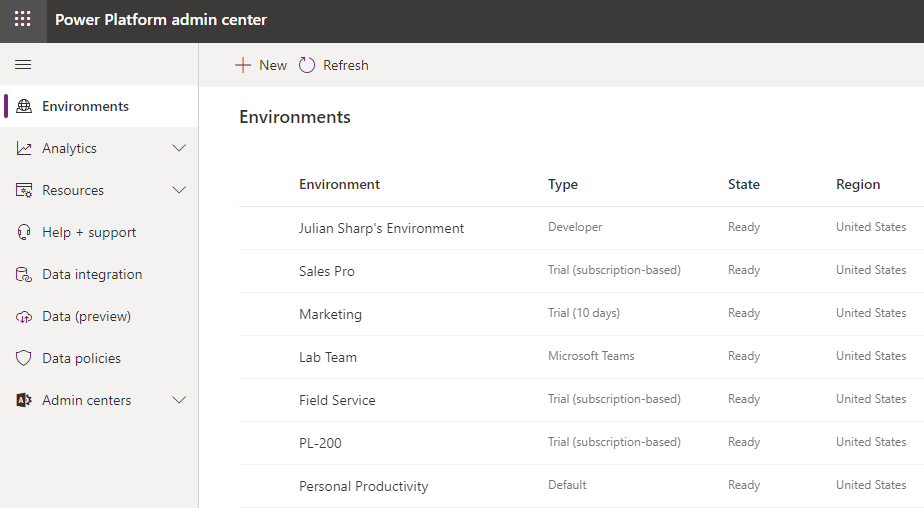The image size is (924, 508).
Task: Click the Default type cell
Action: pyautogui.click(x=567, y=485)
